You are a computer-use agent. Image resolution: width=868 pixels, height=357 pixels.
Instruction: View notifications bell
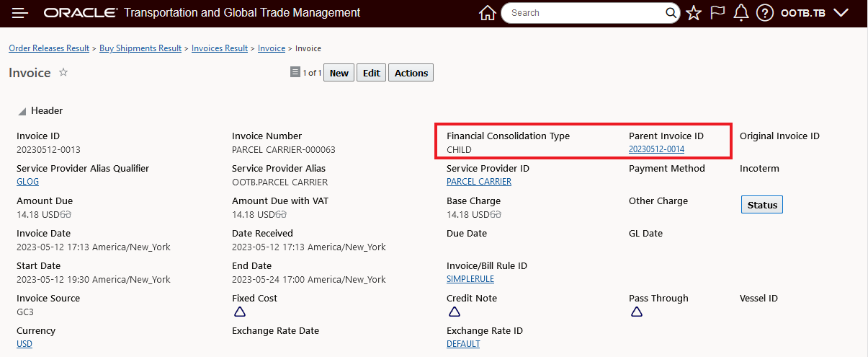[x=741, y=13]
